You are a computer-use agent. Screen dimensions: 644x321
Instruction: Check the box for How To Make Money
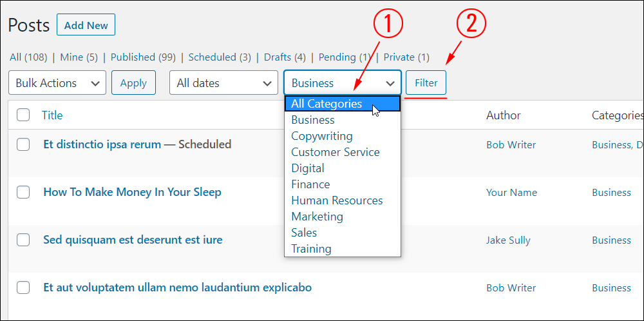(x=23, y=192)
